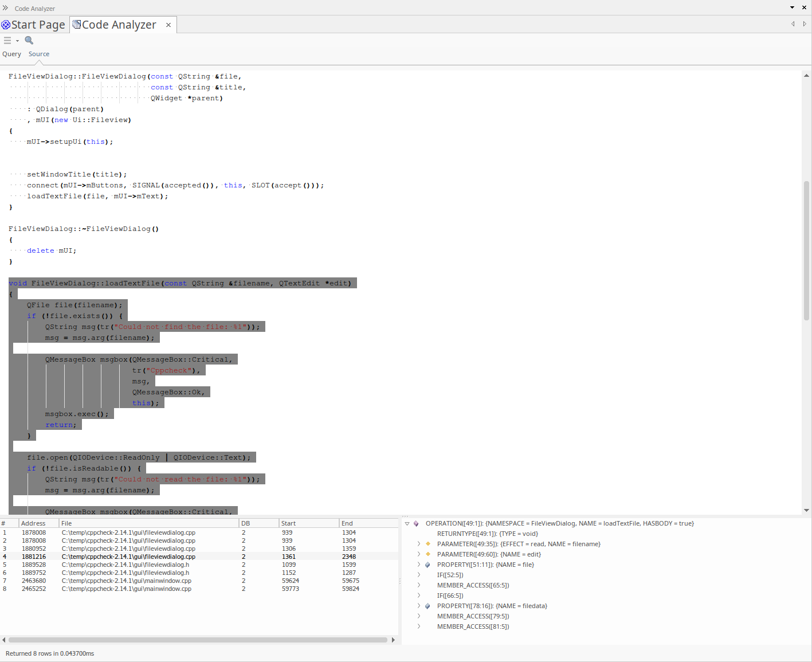Image resolution: width=812 pixels, height=662 pixels.
Task: Expand the PARAMETER([49:60]) edit node
Action: pos(418,554)
